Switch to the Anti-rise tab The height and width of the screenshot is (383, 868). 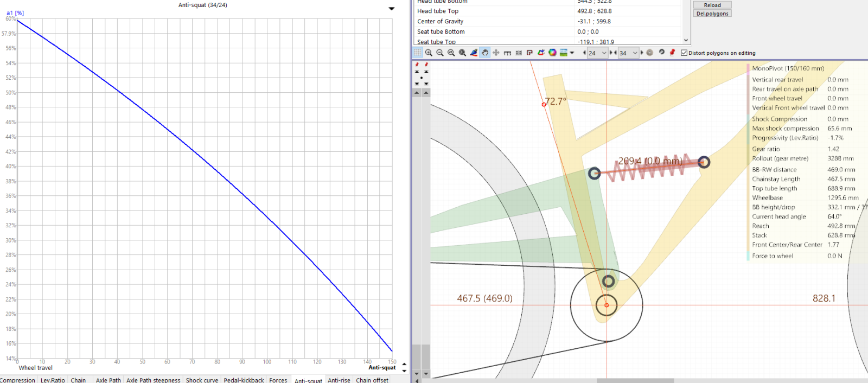pyautogui.click(x=339, y=380)
